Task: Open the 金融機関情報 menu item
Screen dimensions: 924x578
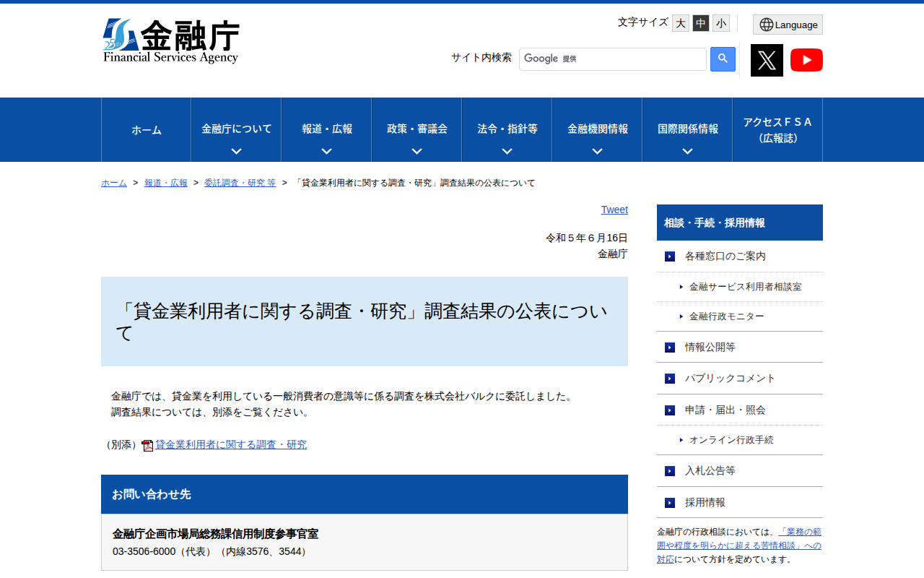Action: click(596, 129)
